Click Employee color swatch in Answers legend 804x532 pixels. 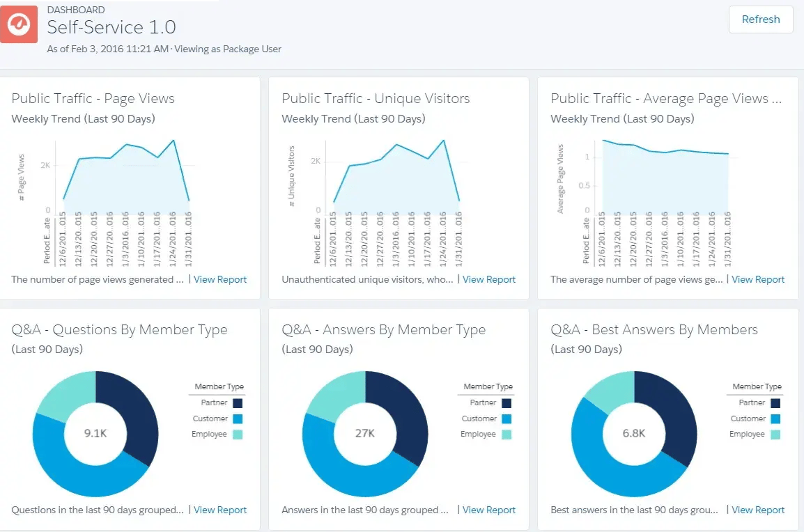tap(507, 435)
